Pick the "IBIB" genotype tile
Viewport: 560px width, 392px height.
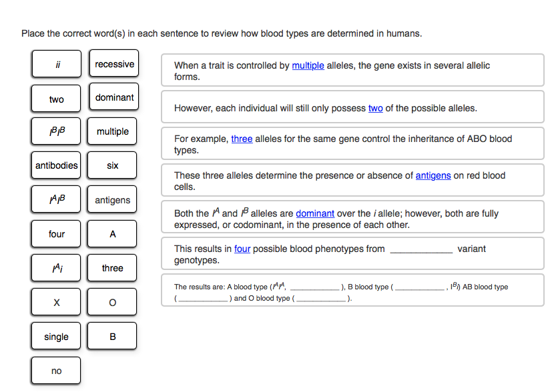click(56, 131)
